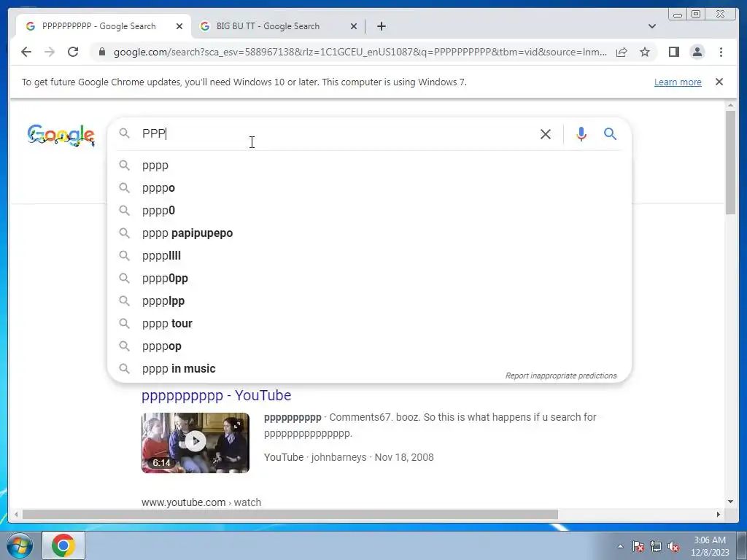Select the 'ppppllll' suggestion
747x560 pixels.
369,256
